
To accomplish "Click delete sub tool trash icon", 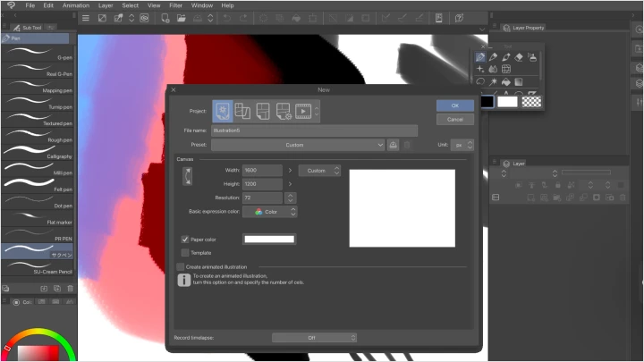I will point(71,289).
